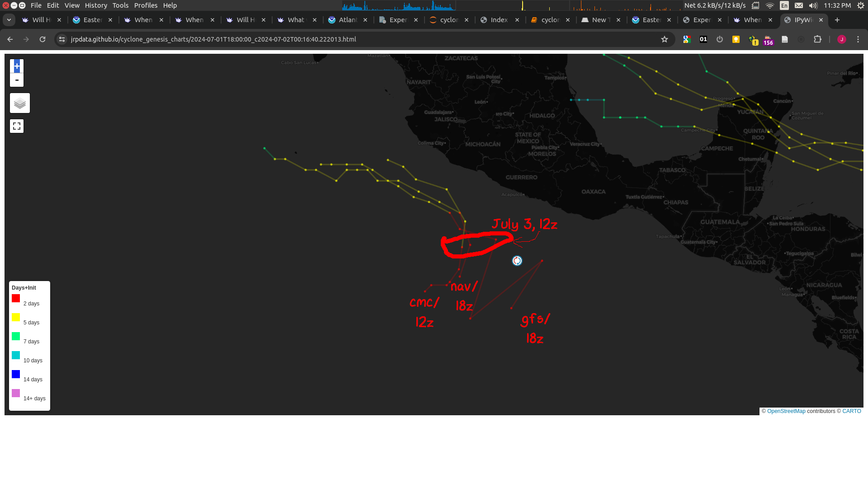Open the OpenStreetMap attribution link
Screen dimensions: 868x488
(786, 411)
